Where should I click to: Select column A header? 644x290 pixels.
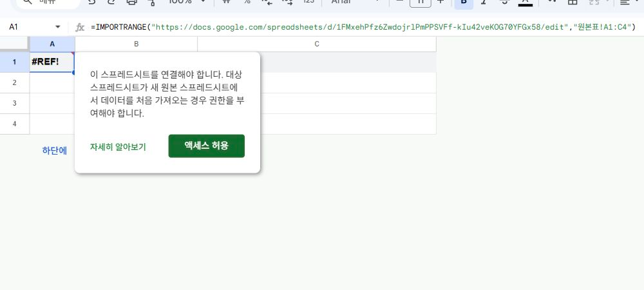coord(52,44)
